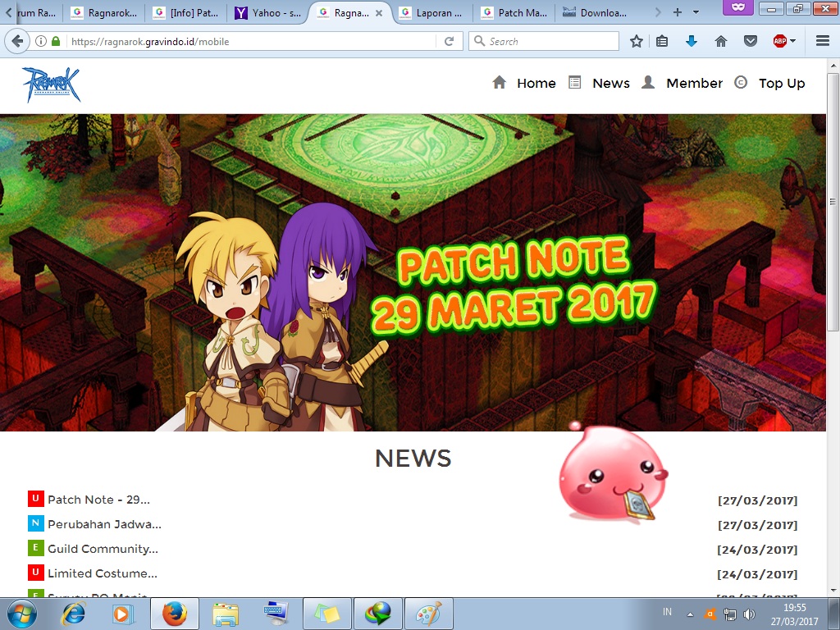Click the person icon beside Member
Image resolution: width=840 pixels, height=630 pixels.
coord(648,83)
